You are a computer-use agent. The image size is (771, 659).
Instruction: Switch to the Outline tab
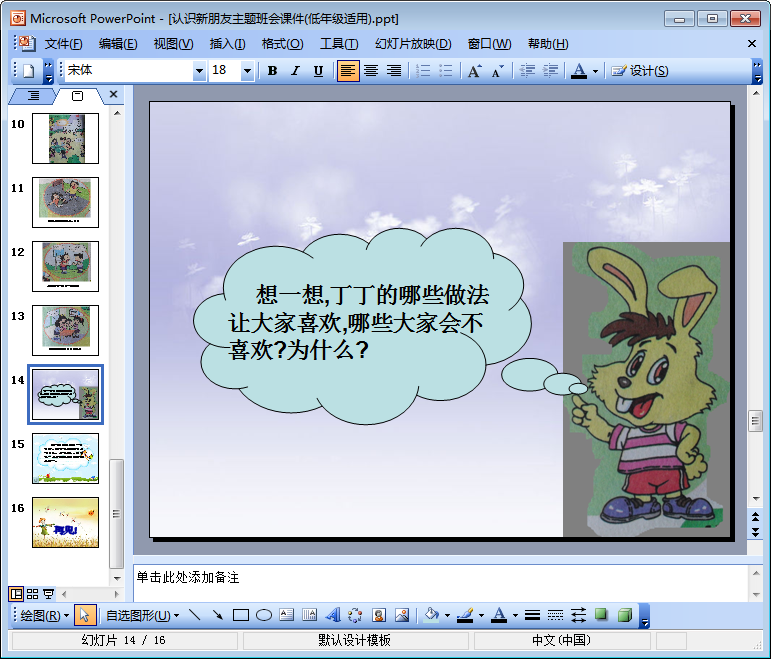point(32,95)
